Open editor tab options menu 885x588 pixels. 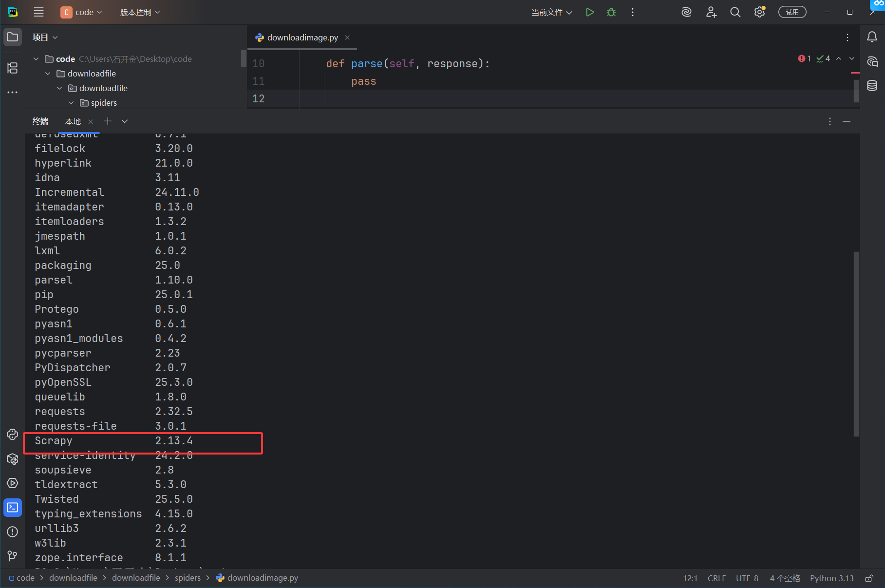(x=847, y=38)
